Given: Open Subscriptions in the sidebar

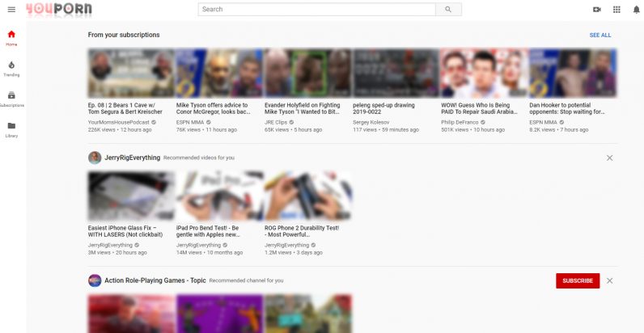Looking at the screenshot, I should [11, 99].
